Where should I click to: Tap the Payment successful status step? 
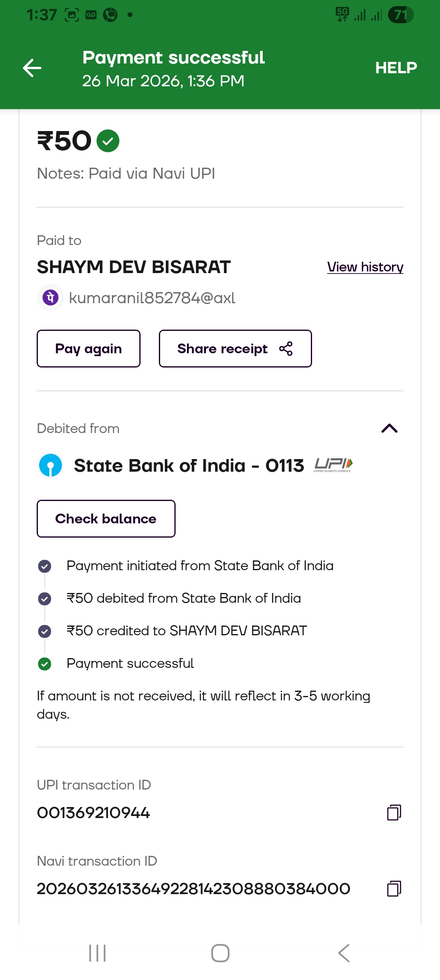tap(130, 663)
